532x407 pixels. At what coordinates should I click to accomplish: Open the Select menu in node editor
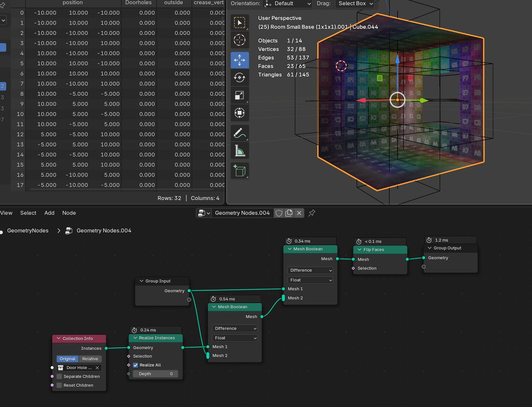[x=28, y=213]
